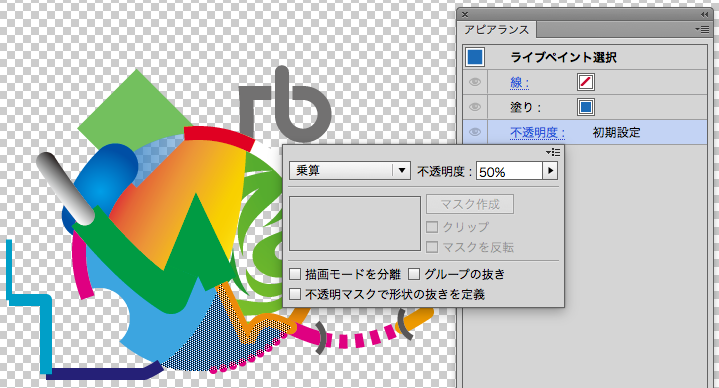This screenshot has height=388, width=719.
Task: Click the ライブペイント選択 title text
Action: pos(564,57)
